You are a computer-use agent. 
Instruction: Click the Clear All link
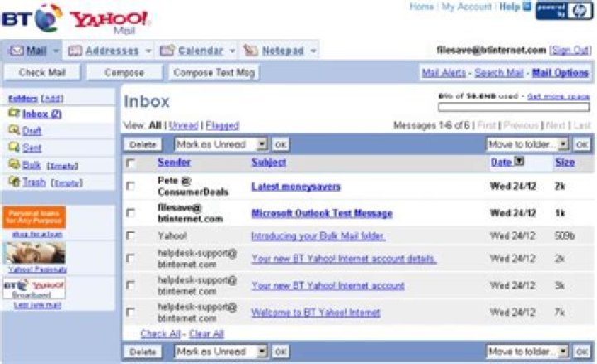[x=206, y=334]
